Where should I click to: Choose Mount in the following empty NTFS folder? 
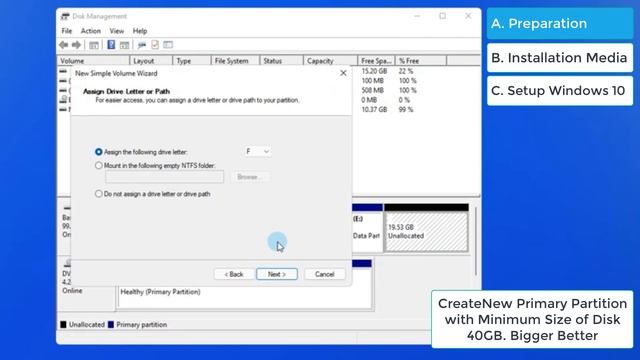(x=98, y=166)
